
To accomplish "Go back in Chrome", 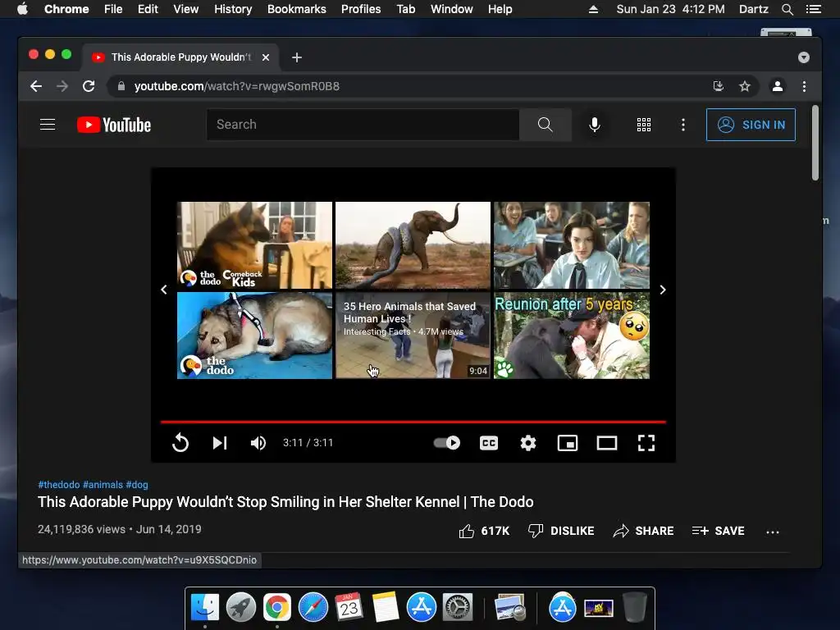I will 36,86.
